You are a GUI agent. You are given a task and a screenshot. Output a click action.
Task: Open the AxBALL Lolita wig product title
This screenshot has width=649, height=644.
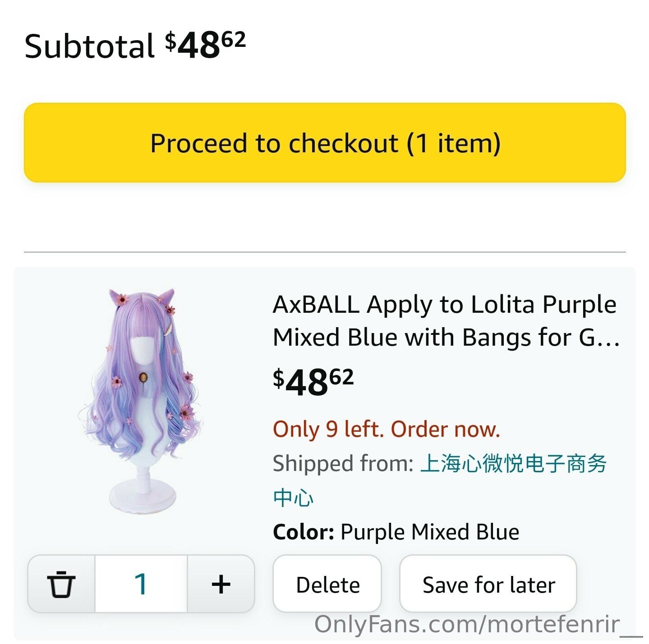(445, 320)
